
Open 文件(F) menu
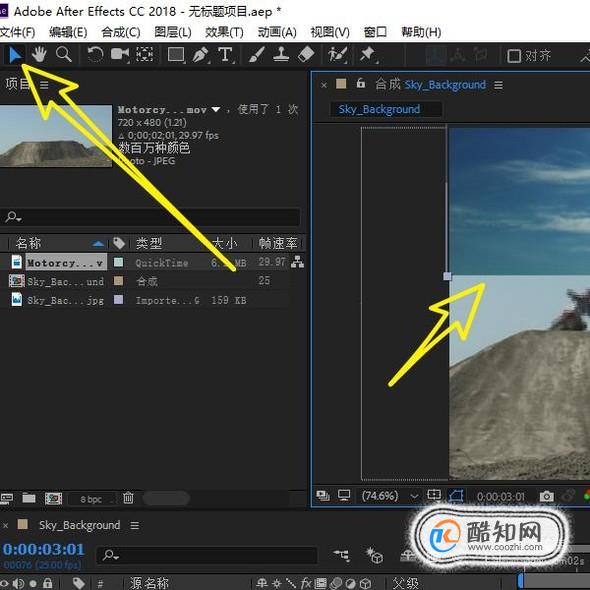pos(17,32)
